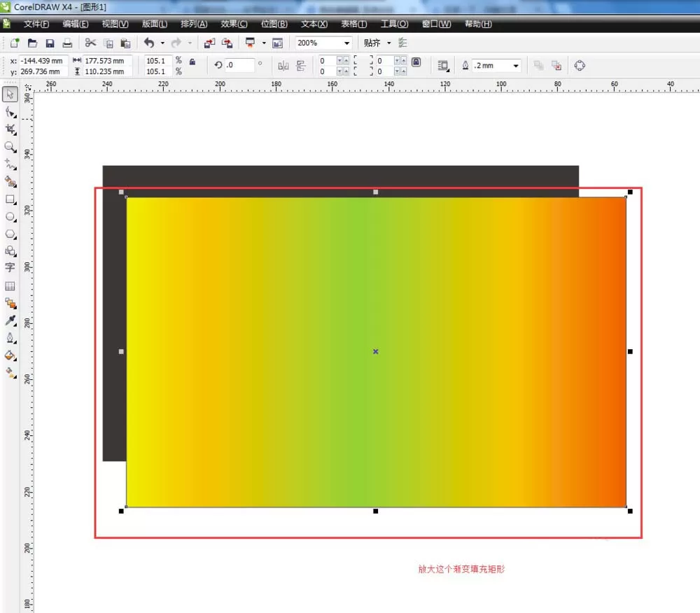Click the rotation angle field
Viewport: 700px width, 613px height.
(x=239, y=65)
